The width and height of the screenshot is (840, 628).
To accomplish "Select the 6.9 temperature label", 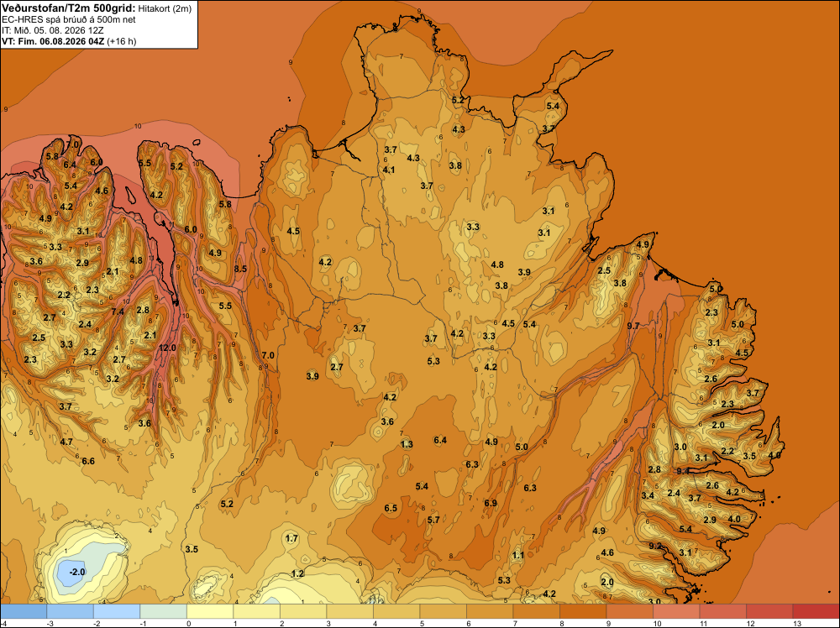I will point(491,503).
